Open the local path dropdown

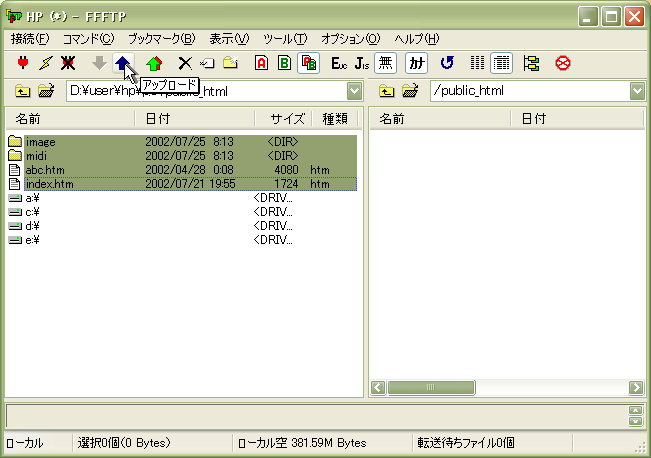point(354,92)
